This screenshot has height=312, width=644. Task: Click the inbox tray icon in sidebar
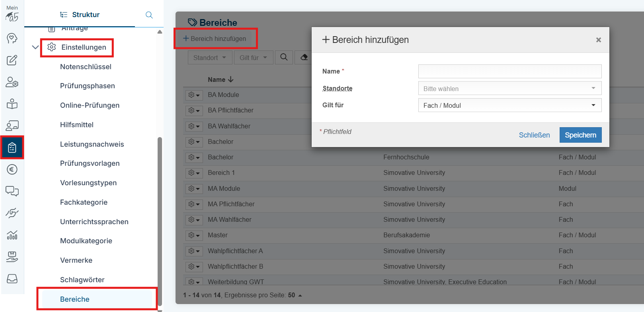pyautogui.click(x=12, y=279)
